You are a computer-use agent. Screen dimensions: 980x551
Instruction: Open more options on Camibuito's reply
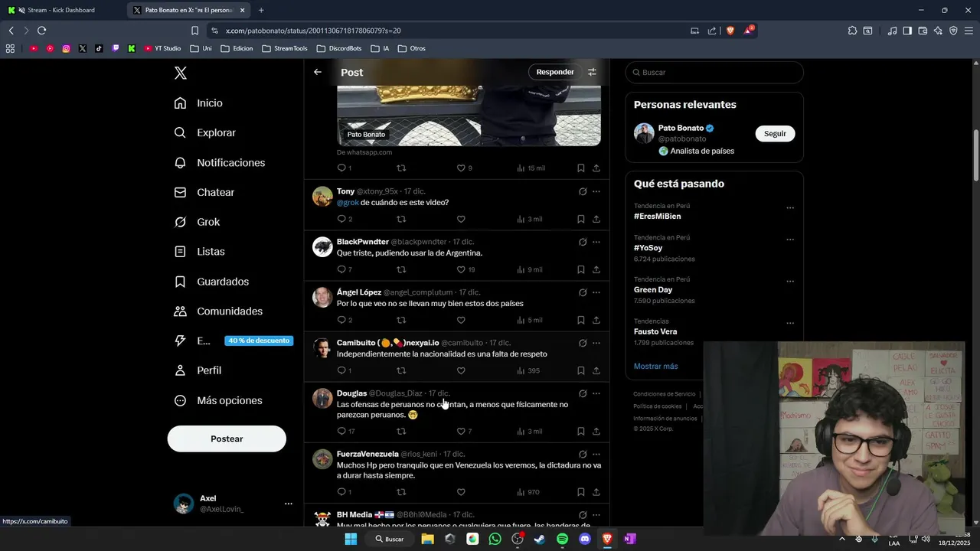tap(596, 343)
